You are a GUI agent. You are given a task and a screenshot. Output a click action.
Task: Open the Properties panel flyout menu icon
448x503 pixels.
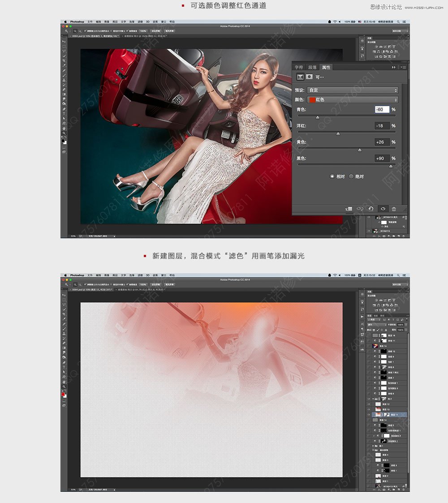(403, 67)
